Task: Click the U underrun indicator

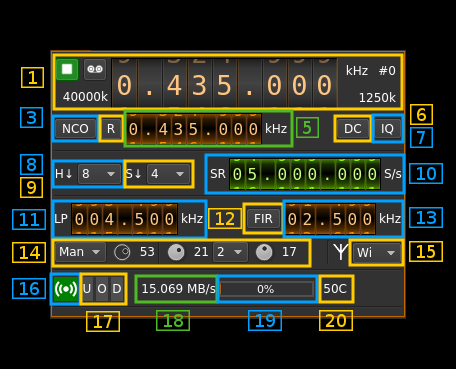Action: (x=87, y=289)
